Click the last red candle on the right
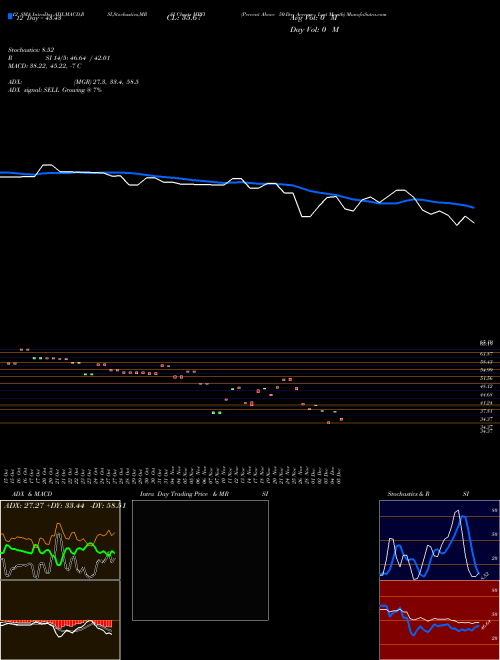Viewport: 500px width, 660px height. (341, 419)
